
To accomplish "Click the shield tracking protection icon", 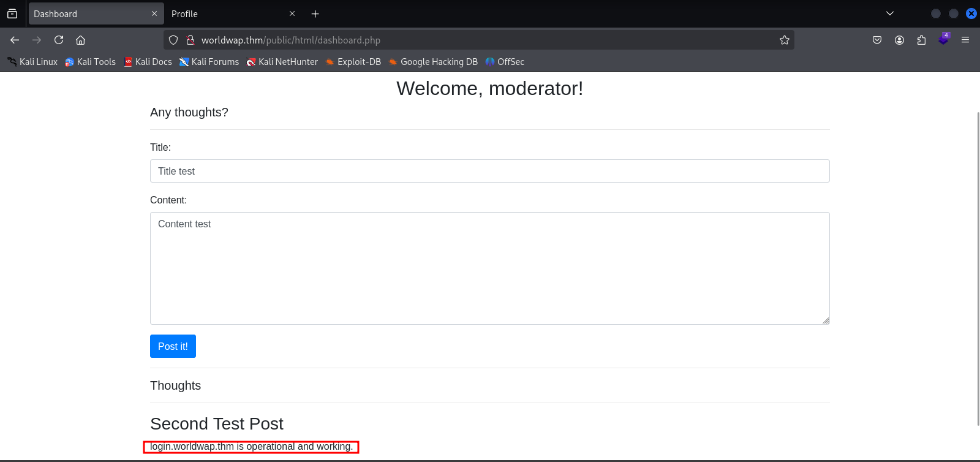I will click(x=173, y=40).
